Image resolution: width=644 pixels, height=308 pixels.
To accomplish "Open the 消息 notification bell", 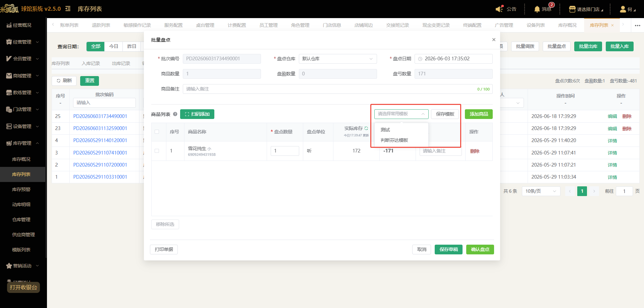I will [x=537, y=9].
